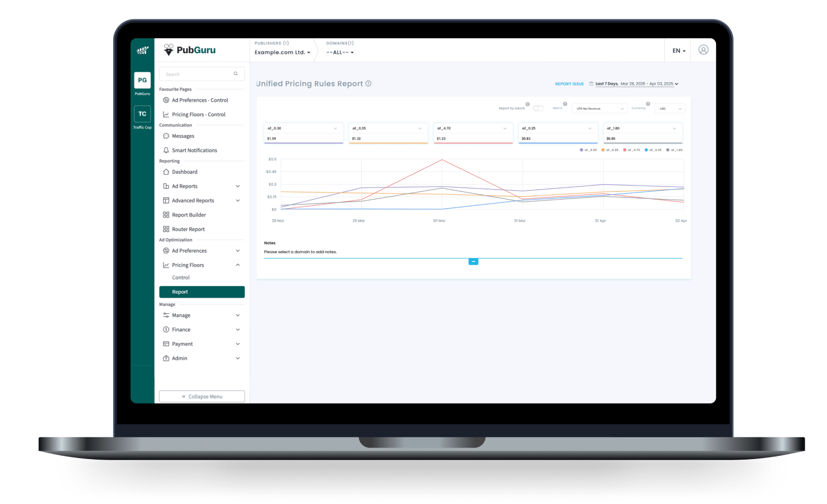Click the Pricing Floors chart icon under Ad Optimization
This screenshot has width=827, height=504.
[166, 265]
